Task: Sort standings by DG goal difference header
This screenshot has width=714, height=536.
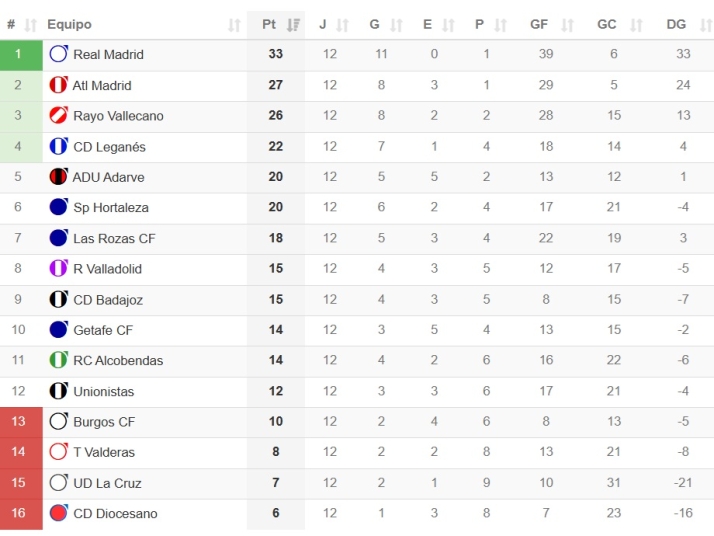Action: point(685,24)
